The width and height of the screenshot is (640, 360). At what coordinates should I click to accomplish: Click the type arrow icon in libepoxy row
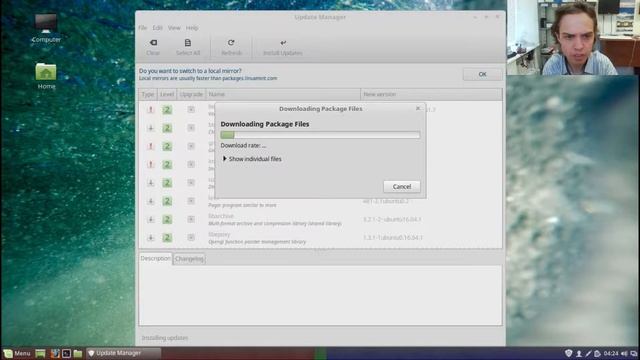[150, 238]
